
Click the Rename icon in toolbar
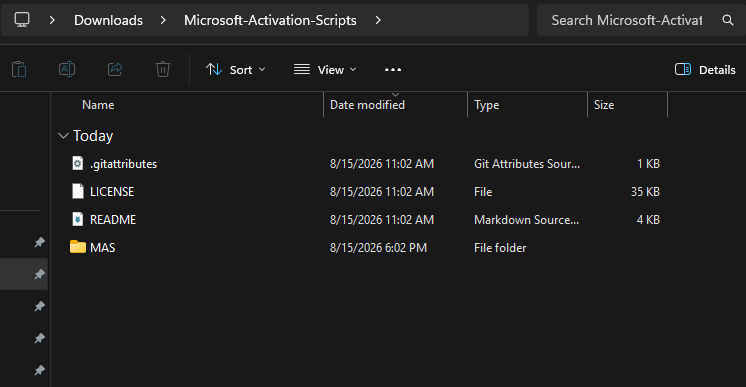[67, 69]
